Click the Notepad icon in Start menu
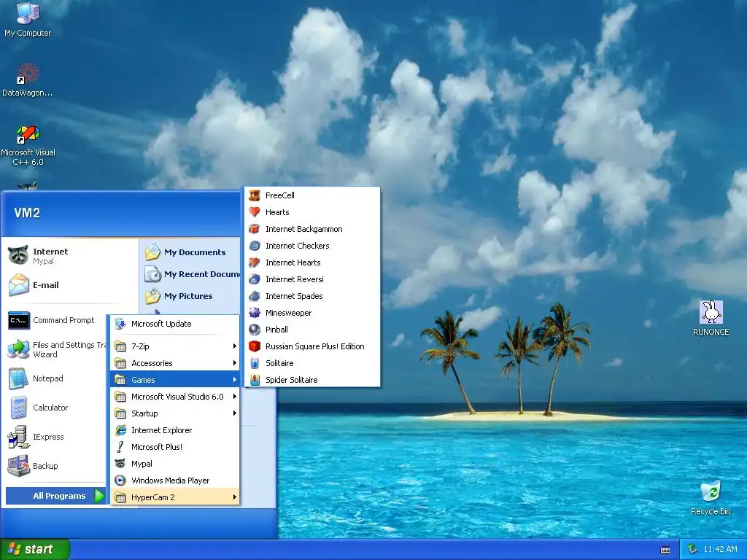 point(18,378)
